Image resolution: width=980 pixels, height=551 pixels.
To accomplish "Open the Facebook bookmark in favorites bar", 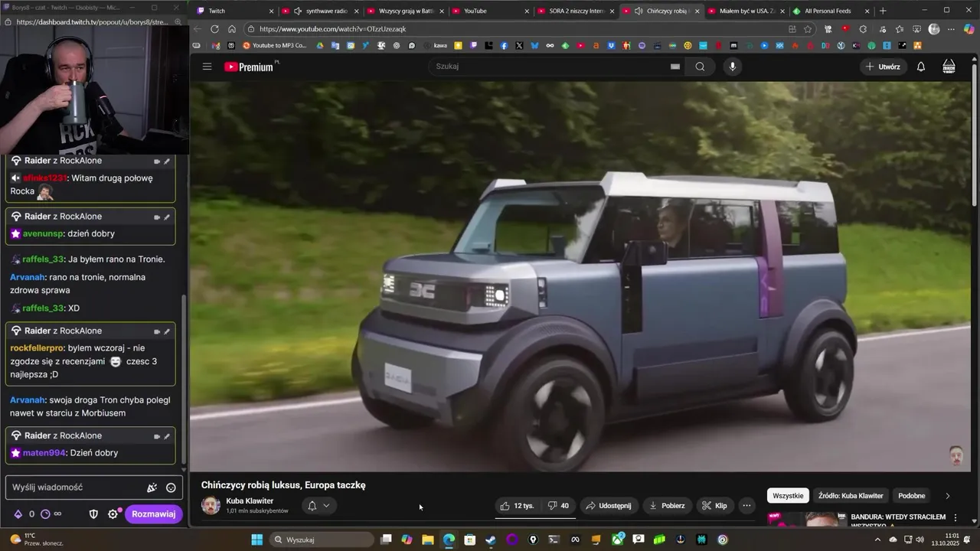I will tap(504, 46).
